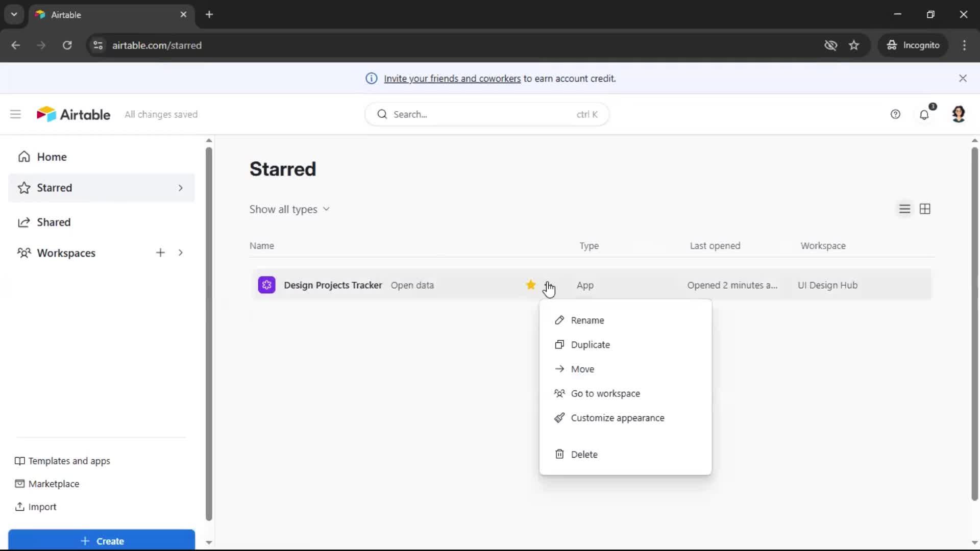Choose Move from context menu
This screenshot has width=980, height=551.
(625, 369)
